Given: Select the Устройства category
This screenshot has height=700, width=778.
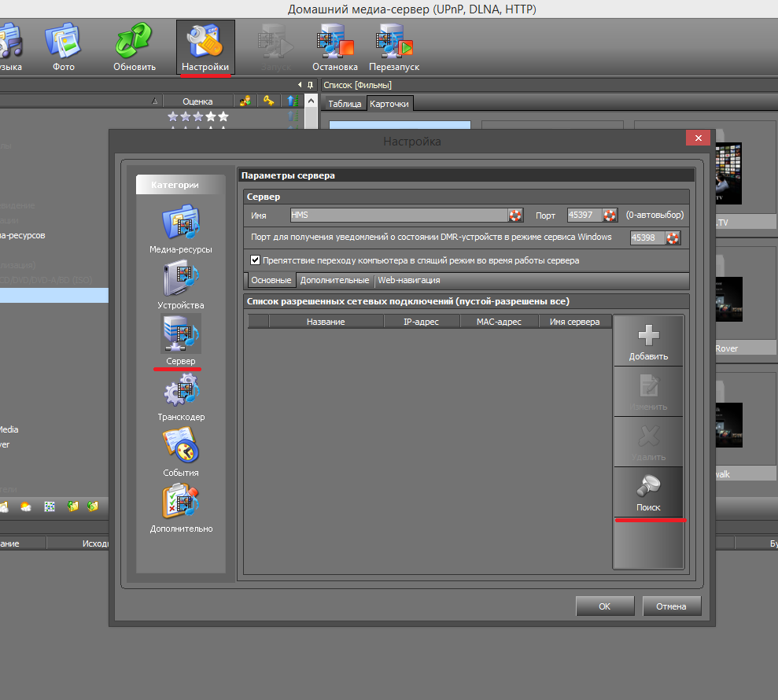Looking at the screenshot, I should pyautogui.click(x=180, y=285).
